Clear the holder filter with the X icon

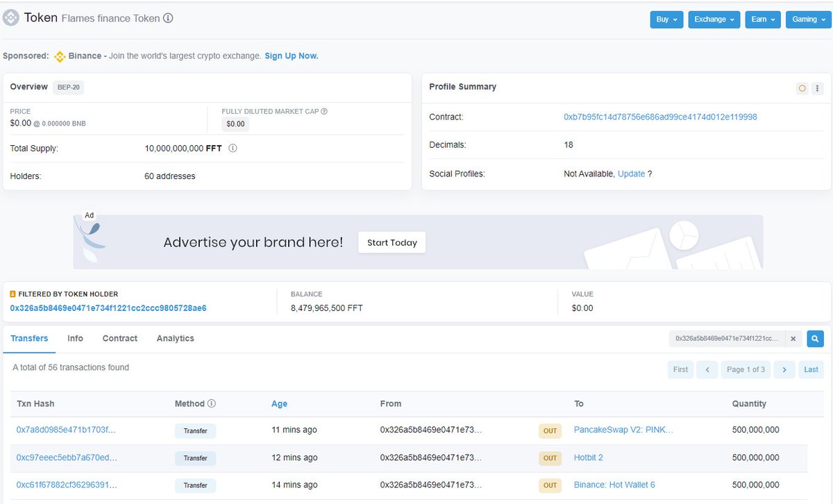[x=793, y=339]
